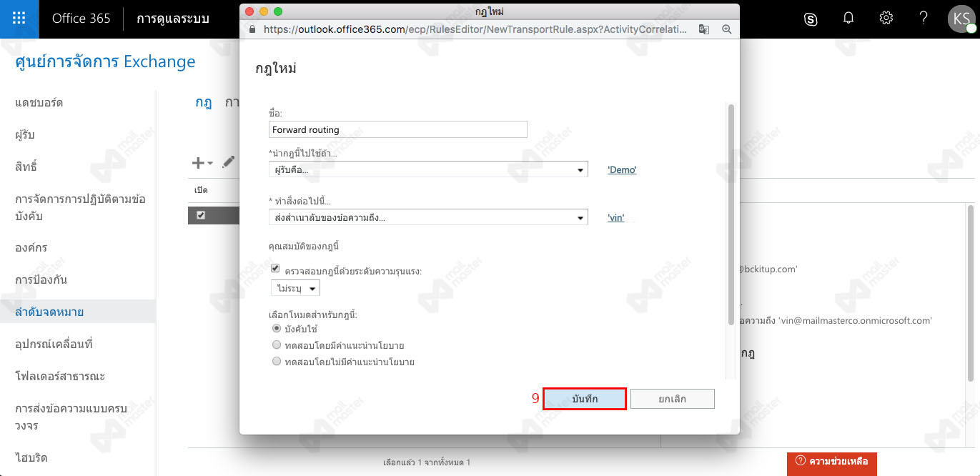Open the KS account avatar
This screenshot has width=980, height=476.
(x=961, y=19)
